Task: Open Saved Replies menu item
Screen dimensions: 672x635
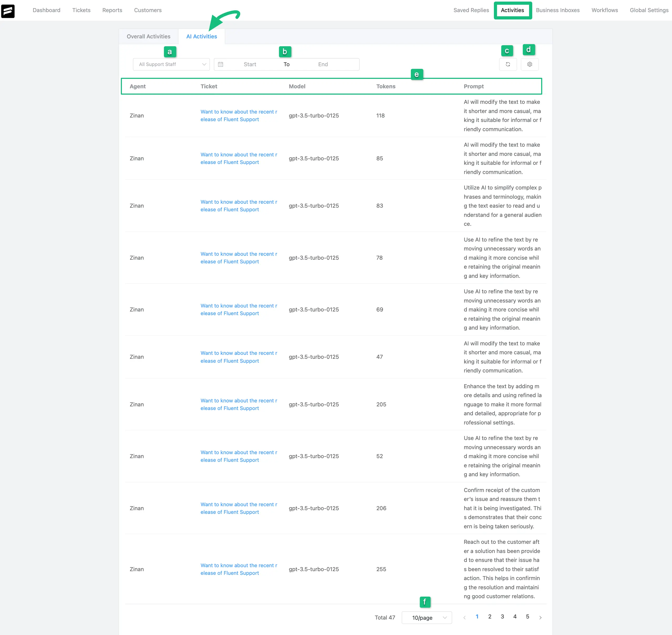Action: click(x=471, y=10)
